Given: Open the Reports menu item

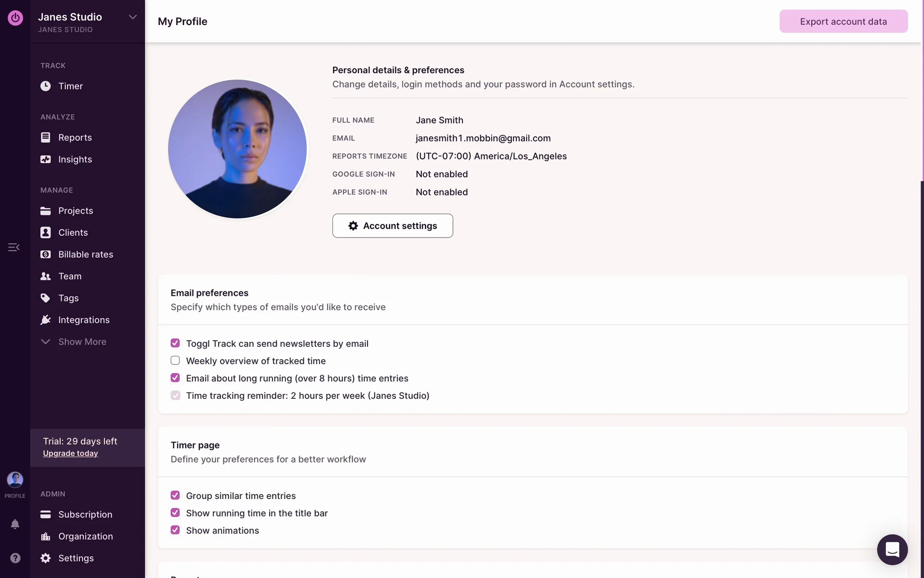Looking at the screenshot, I should coord(75,138).
